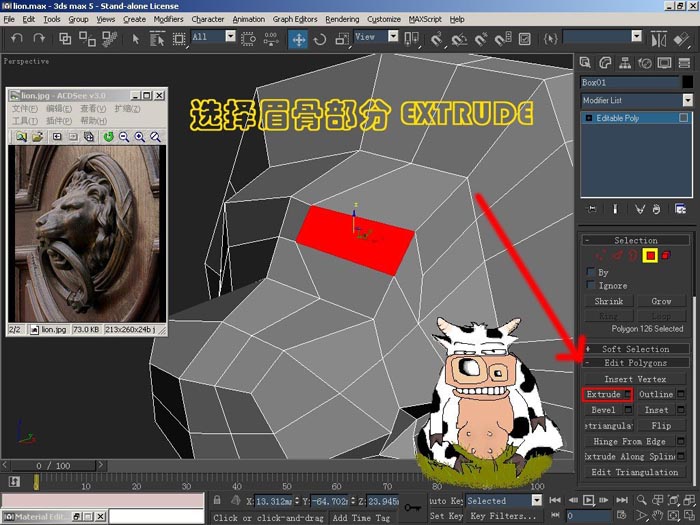Click the Grow selection button
Screen dimensions: 700x525
(661, 301)
